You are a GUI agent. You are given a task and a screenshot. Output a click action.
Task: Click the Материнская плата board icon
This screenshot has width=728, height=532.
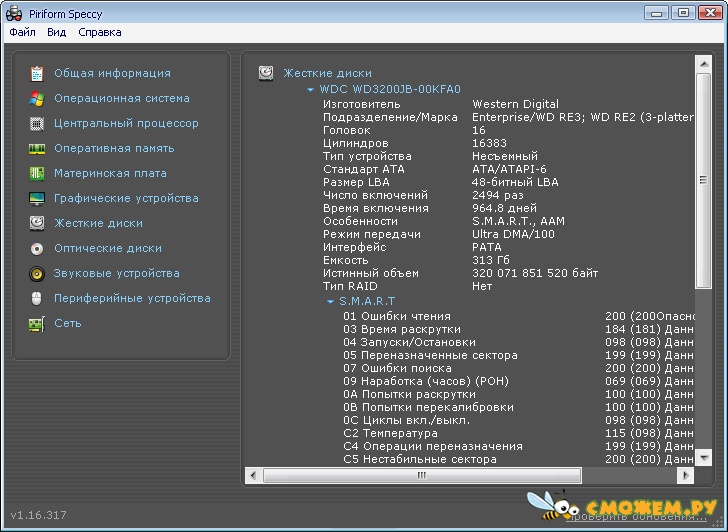37,174
